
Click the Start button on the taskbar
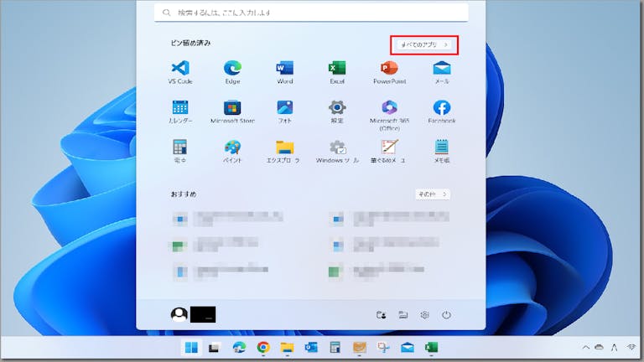(191, 348)
